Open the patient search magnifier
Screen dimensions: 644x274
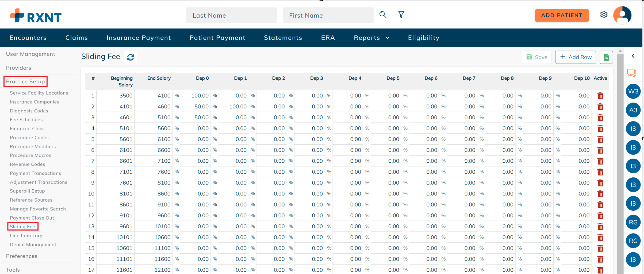383,15
